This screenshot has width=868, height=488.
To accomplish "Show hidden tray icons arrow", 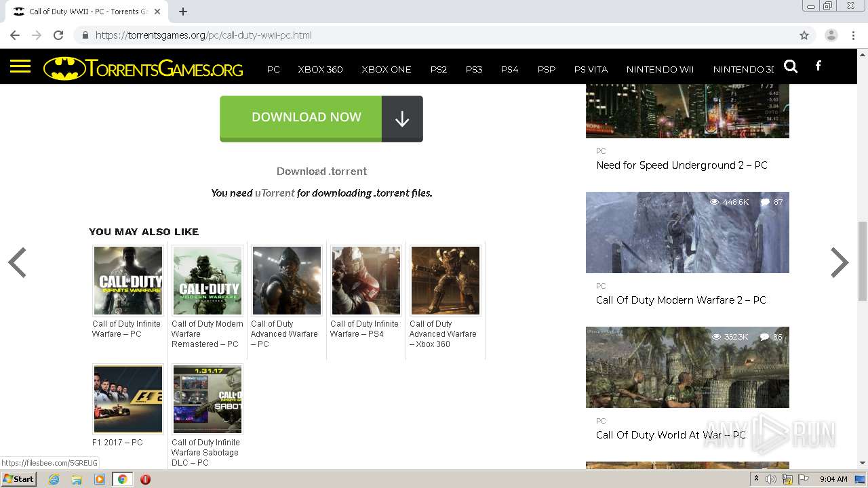I will (756, 479).
